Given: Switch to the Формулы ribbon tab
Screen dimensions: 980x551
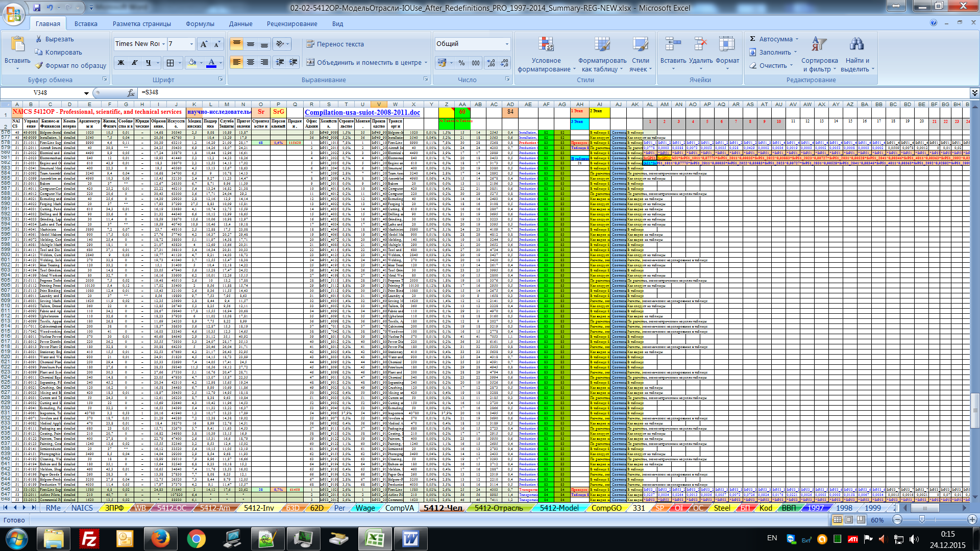Looking at the screenshot, I should click(200, 23).
